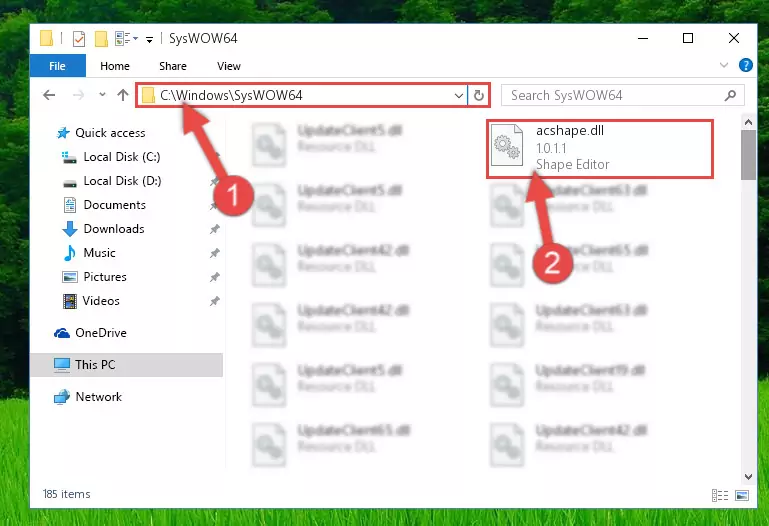Click the This PC monitor icon
769x526 pixels.
[x=62, y=365]
